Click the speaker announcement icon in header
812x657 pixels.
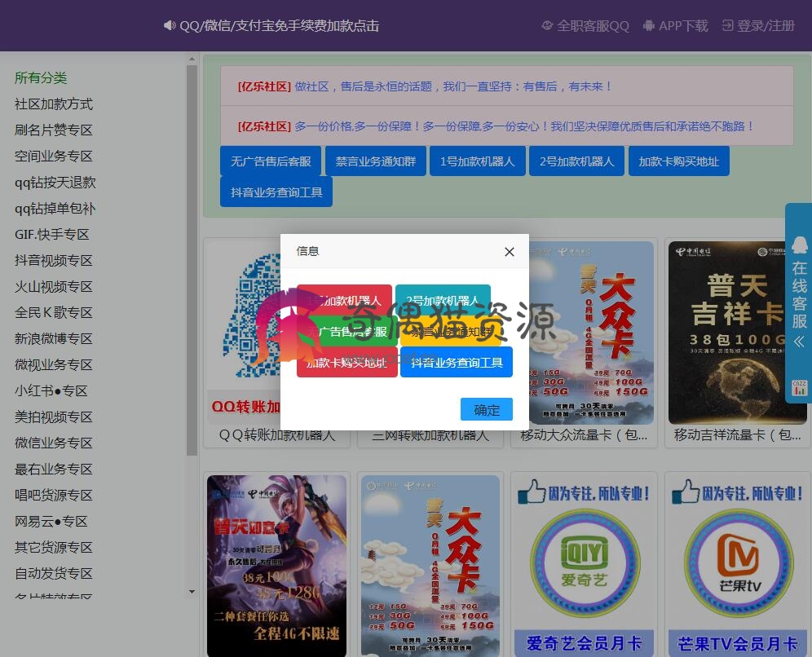tap(170, 26)
